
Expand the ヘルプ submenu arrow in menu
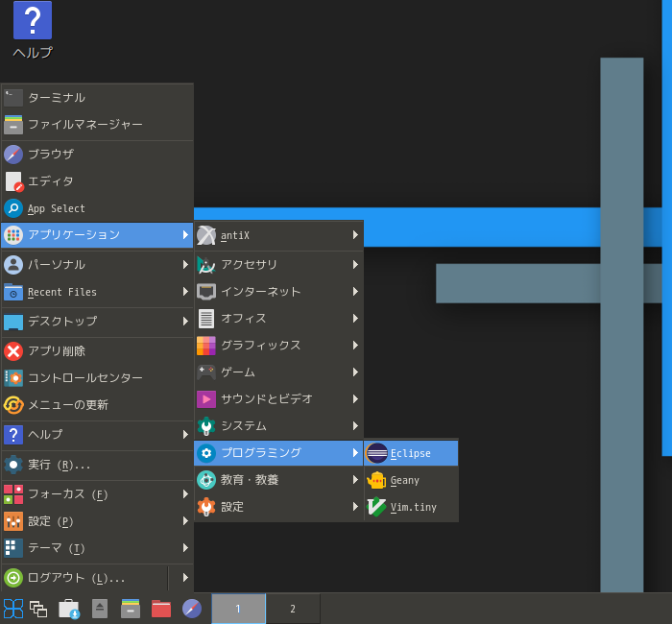(x=185, y=435)
